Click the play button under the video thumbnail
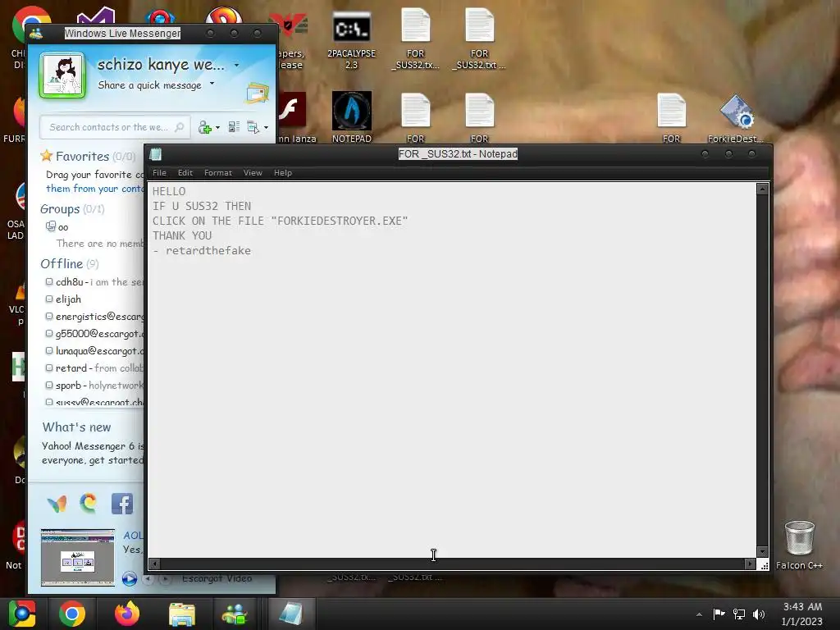The width and height of the screenshot is (840, 630). (129, 578)
